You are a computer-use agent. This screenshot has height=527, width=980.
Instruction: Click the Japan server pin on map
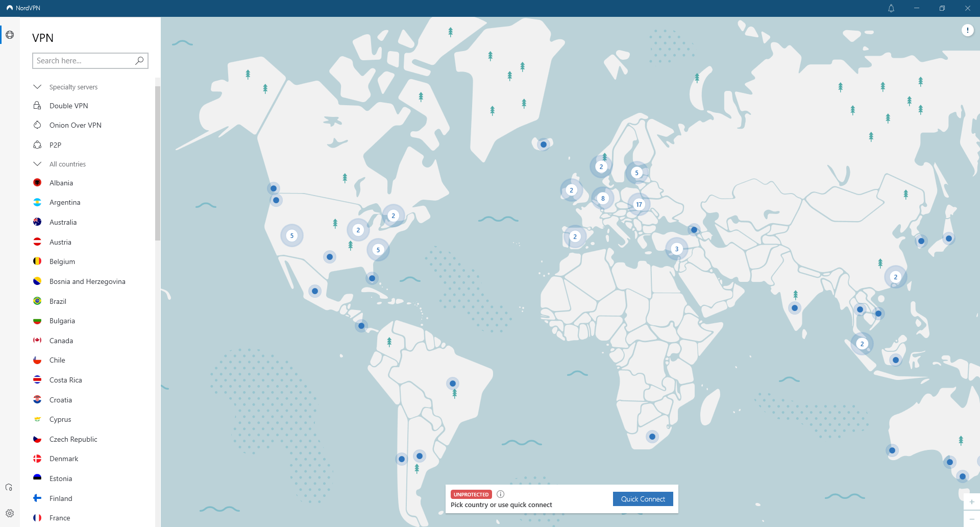949,238
